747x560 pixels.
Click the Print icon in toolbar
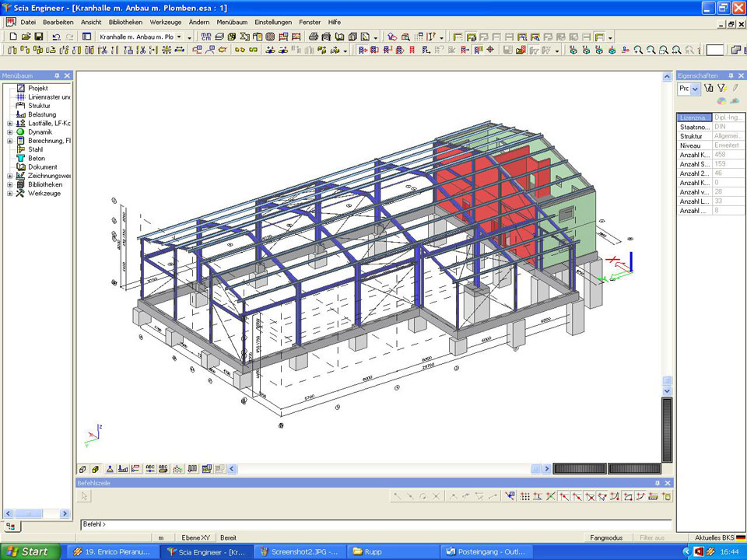pyautogui.click(x=314, y=37)
